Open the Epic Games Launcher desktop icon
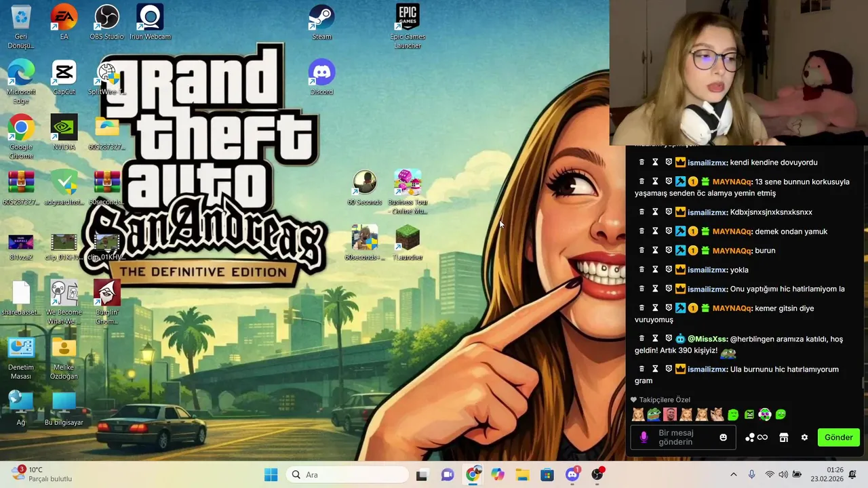 coord(408,26)
